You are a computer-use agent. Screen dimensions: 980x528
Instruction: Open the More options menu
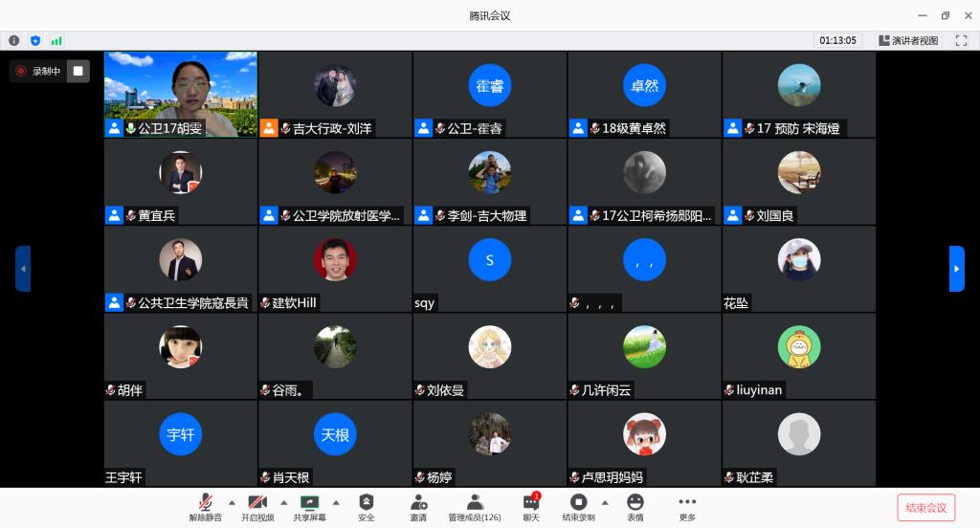pyautogui.click(x=687, y=503)
